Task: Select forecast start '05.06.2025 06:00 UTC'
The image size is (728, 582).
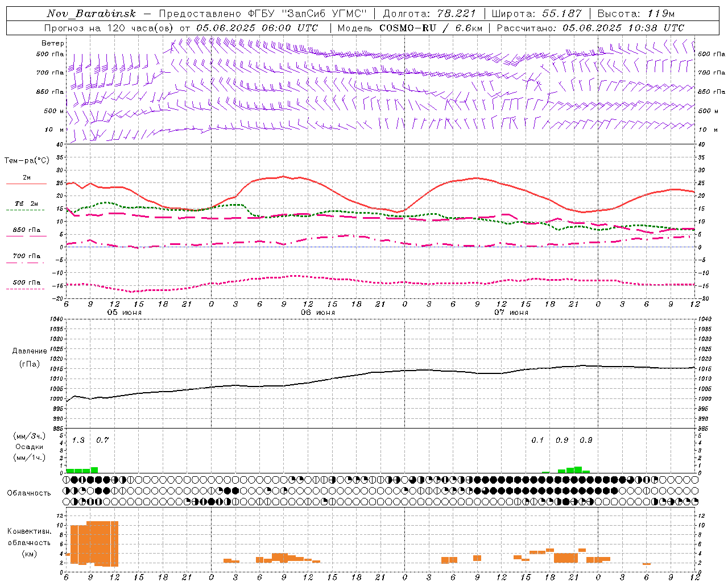Action: tap(257, 28)
